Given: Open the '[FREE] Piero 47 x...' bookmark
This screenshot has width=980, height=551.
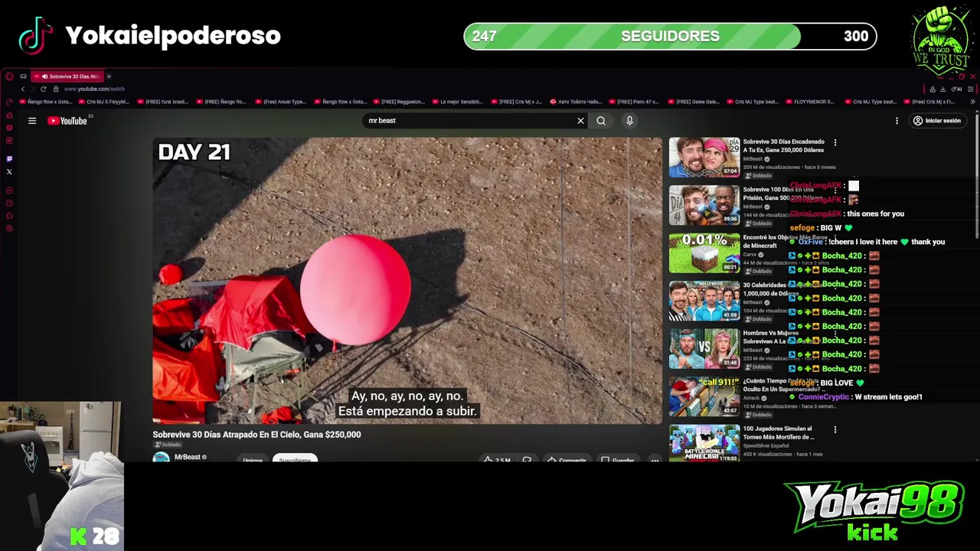Looking at the screenshot, I should point(634,102).
